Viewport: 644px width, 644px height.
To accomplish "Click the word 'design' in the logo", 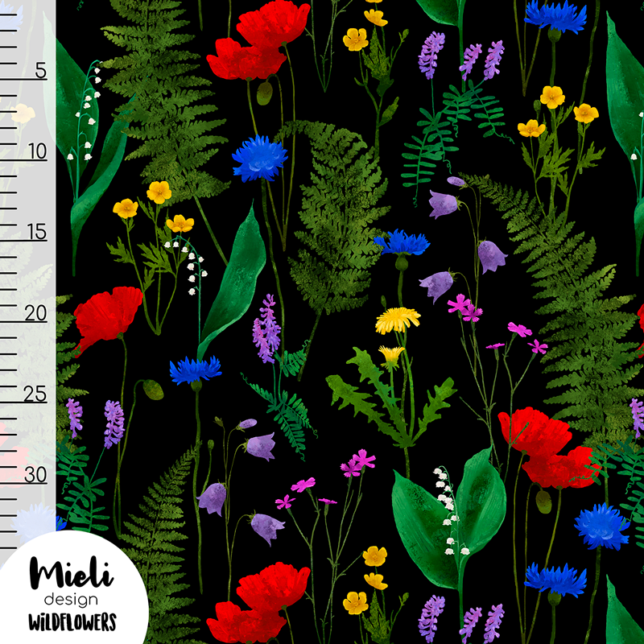I will pyautogui.click(x=71, y=600).
